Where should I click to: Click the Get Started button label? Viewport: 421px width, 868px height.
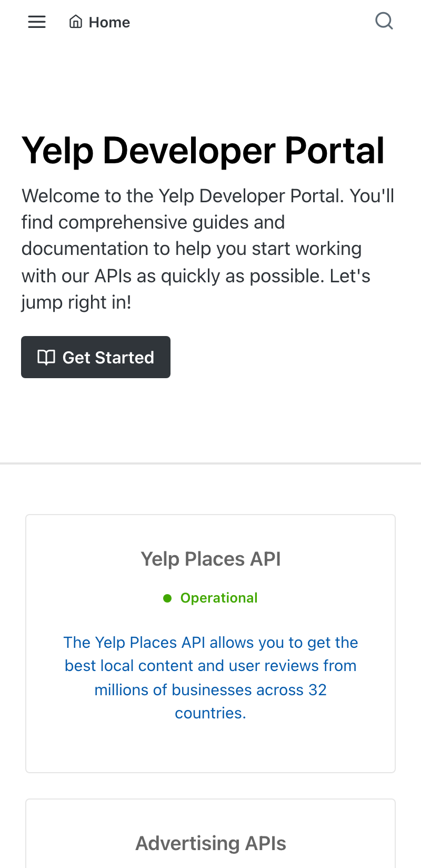click(108, 357)
